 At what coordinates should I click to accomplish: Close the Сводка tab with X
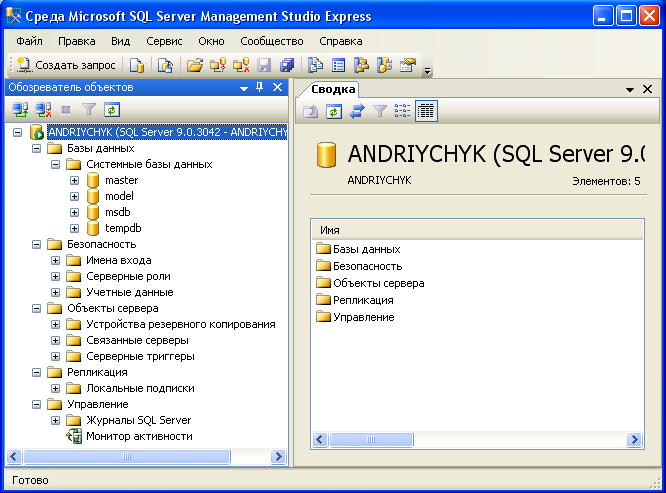pos(647,89)
